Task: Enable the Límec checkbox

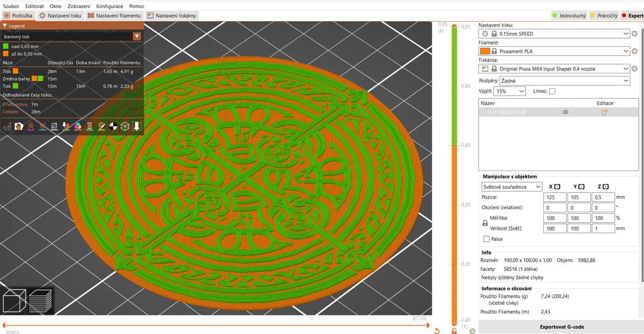Action: tap(552, 91)
